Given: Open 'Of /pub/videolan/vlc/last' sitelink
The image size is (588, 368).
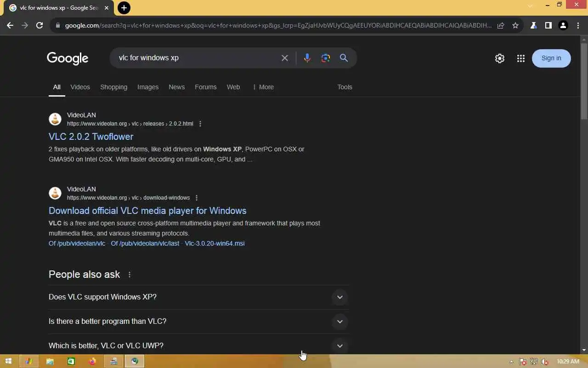Looking at the screenshot, I should (x=145, y=243).
